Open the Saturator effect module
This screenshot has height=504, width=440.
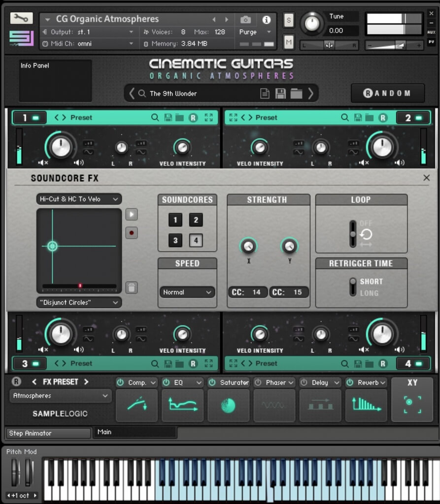coord(228,405)
